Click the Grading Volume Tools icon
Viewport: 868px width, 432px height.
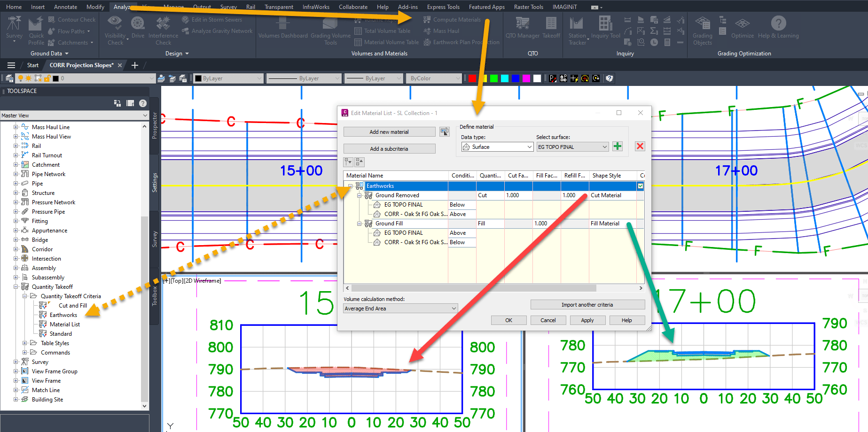click(330, 31)
